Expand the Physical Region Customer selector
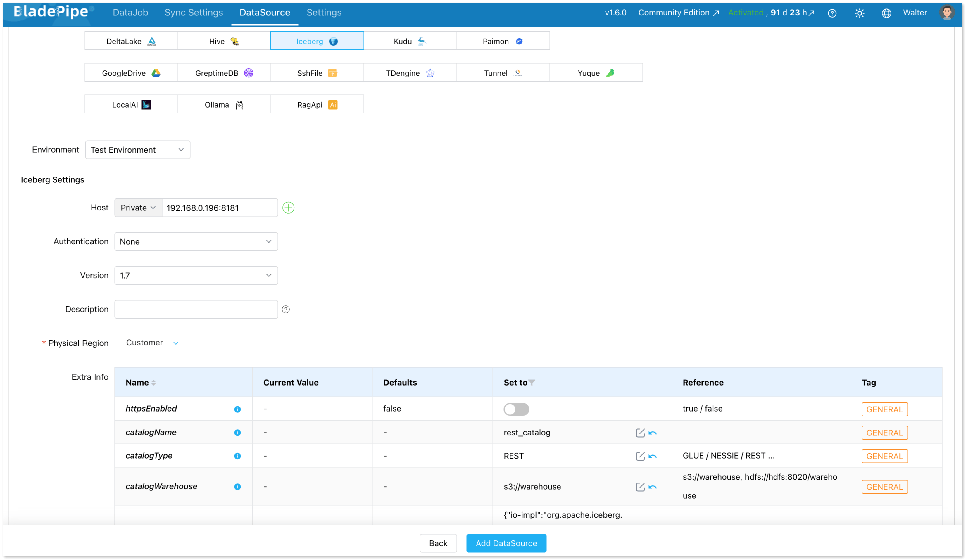966x560 pixels. coord(152,343)
